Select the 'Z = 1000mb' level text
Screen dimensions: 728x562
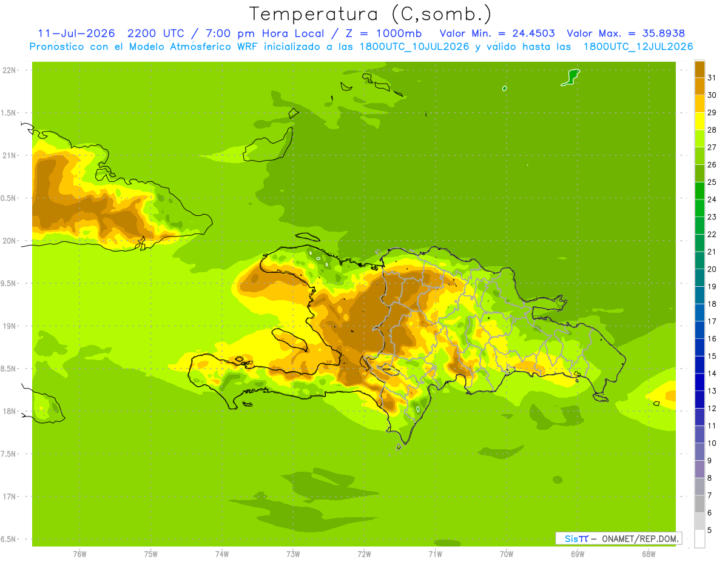(385, 33)
